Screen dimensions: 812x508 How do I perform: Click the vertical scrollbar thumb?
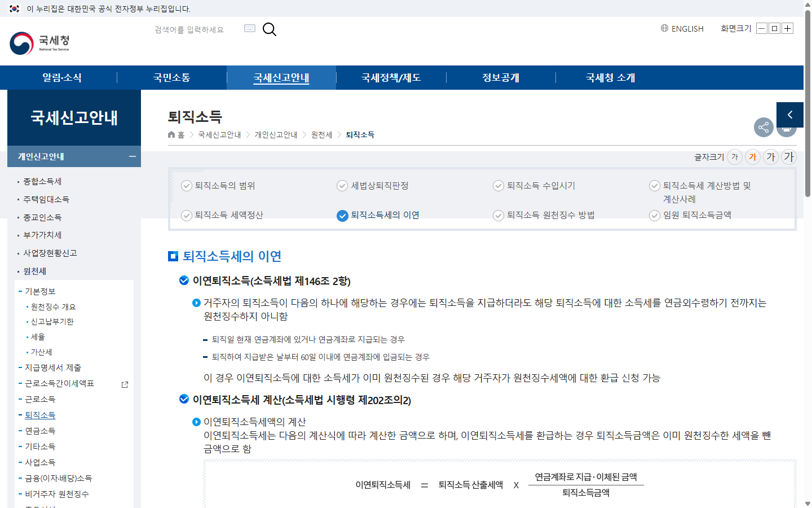click(807, 104)
